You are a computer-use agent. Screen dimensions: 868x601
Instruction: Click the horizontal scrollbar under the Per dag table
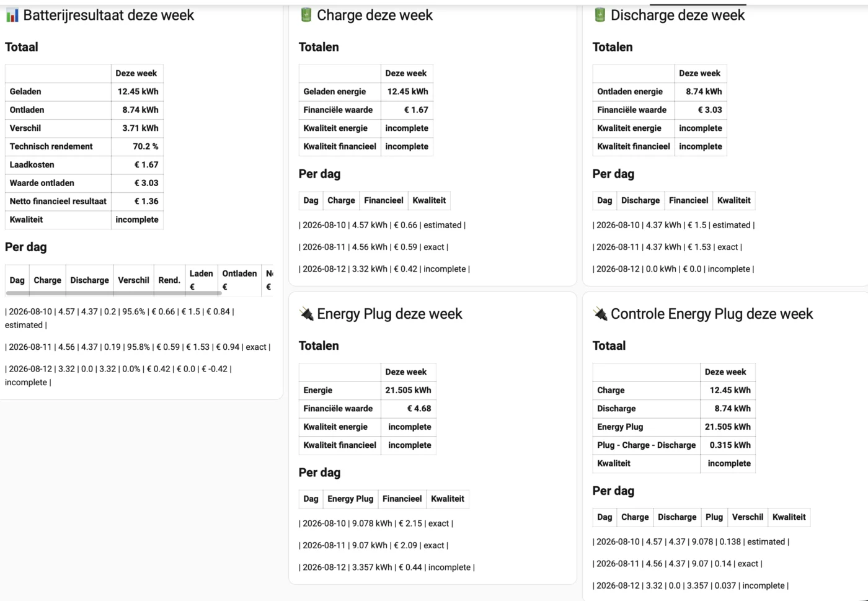113,293
